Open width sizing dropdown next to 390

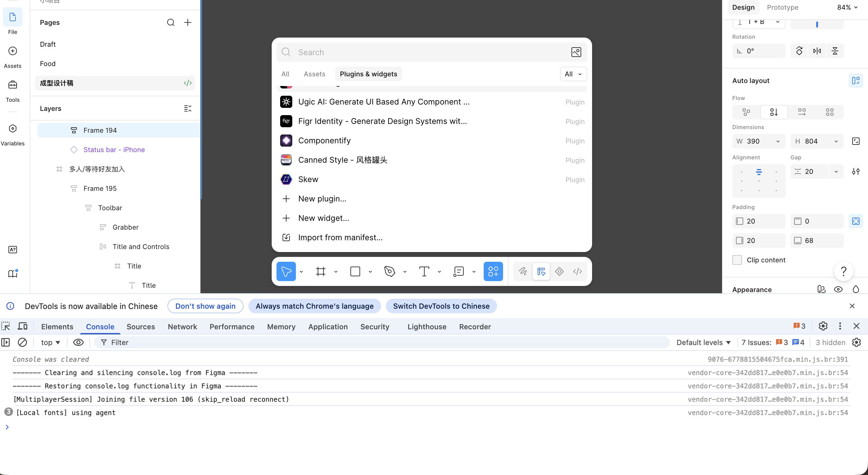tap(778, 141)
